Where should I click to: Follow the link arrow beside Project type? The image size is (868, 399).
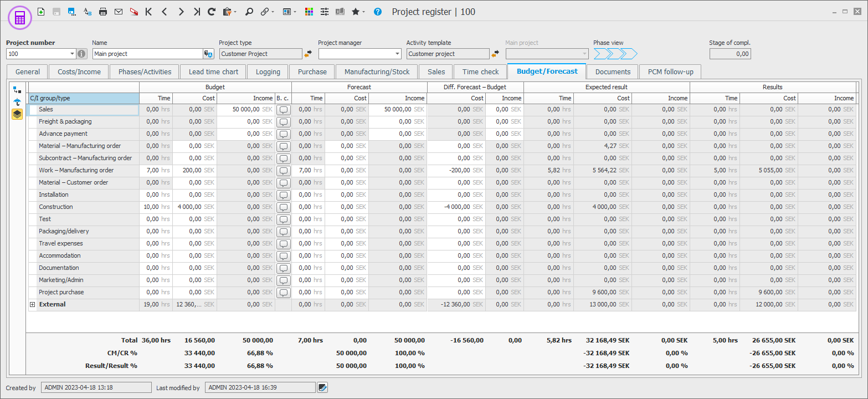pos(308,54)
